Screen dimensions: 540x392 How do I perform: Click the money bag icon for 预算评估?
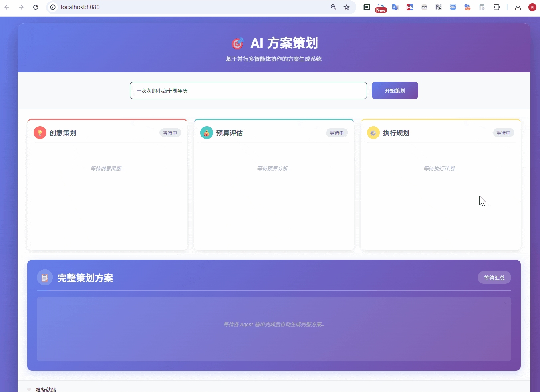(x=207, y=133)
